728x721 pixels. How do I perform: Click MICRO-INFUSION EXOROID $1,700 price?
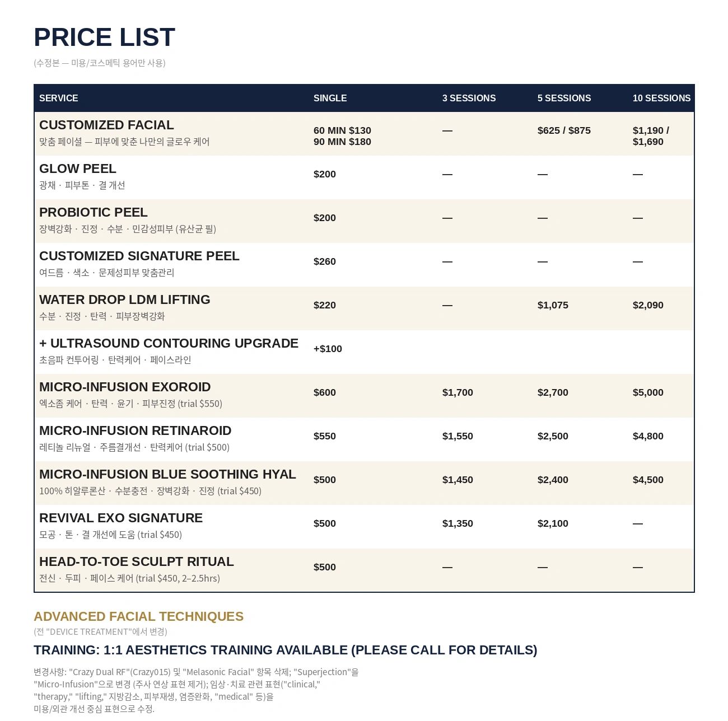(x=458, y=392)
